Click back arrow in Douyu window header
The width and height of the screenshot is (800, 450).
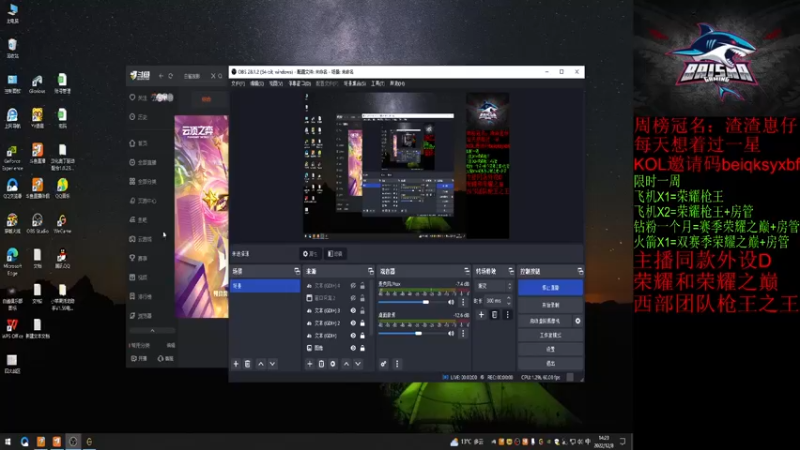click(161, 76)
